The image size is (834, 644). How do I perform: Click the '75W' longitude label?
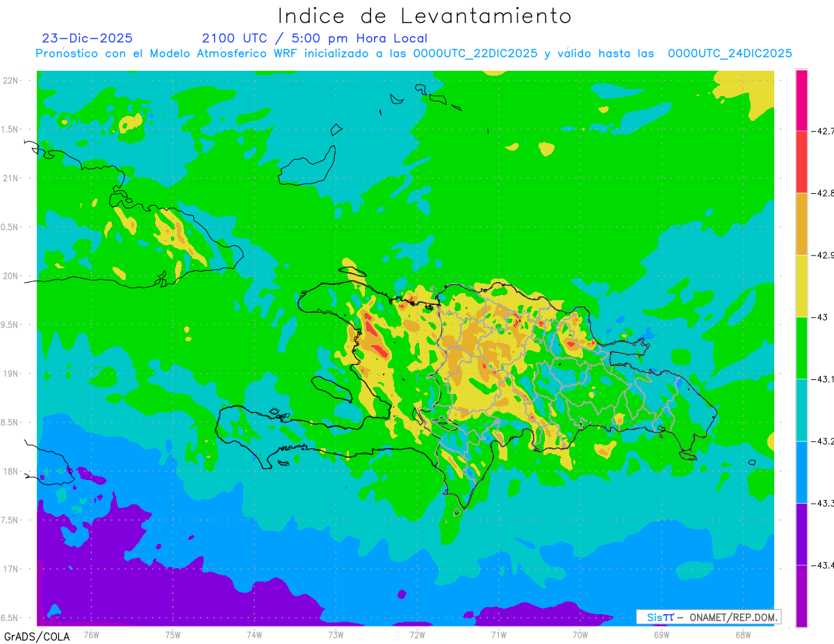[x=172, y=634]
